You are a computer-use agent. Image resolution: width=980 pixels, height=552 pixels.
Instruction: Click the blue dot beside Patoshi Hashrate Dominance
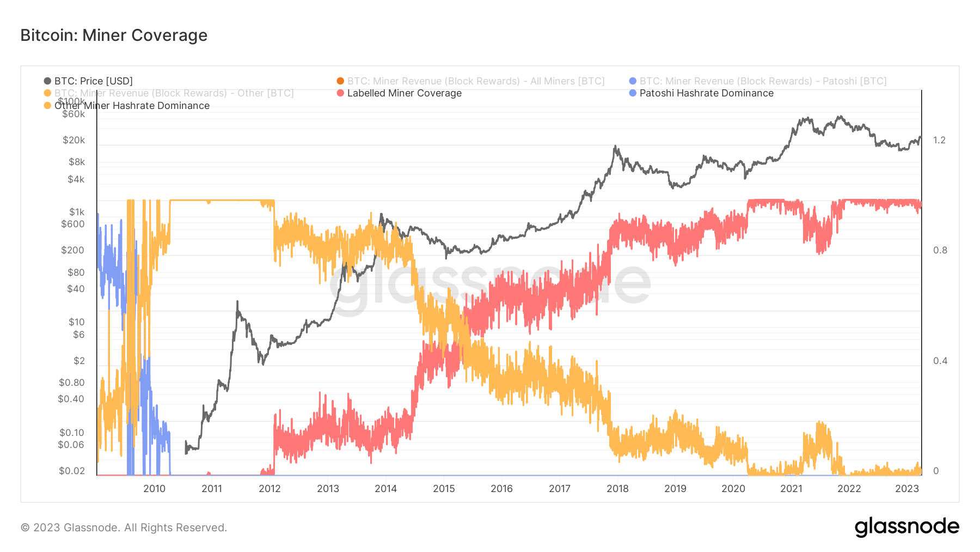tap(633, 93)
